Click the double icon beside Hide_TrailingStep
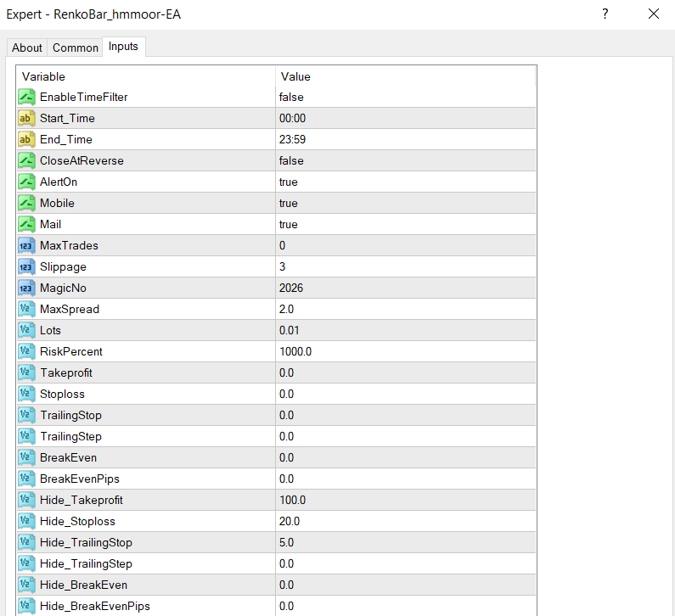This screenshot has height=616, width=675. tap(26, 563)
